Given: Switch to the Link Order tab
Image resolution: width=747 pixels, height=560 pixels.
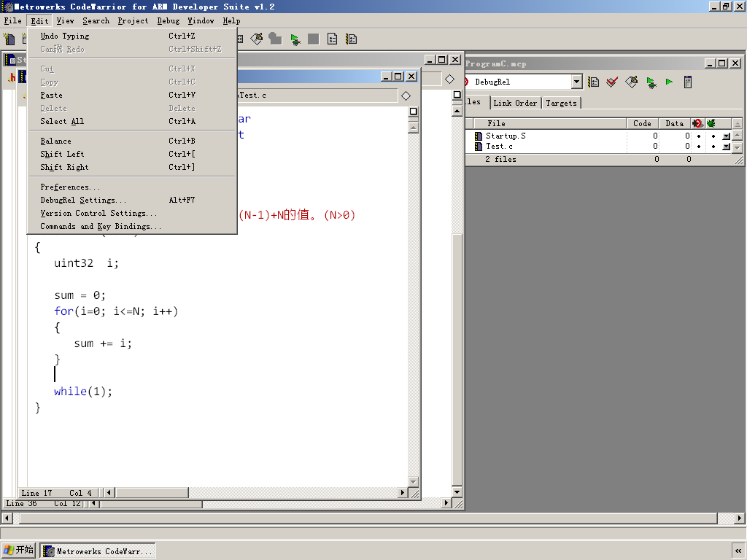Looking at the screenshot, I should coord(515,103).
